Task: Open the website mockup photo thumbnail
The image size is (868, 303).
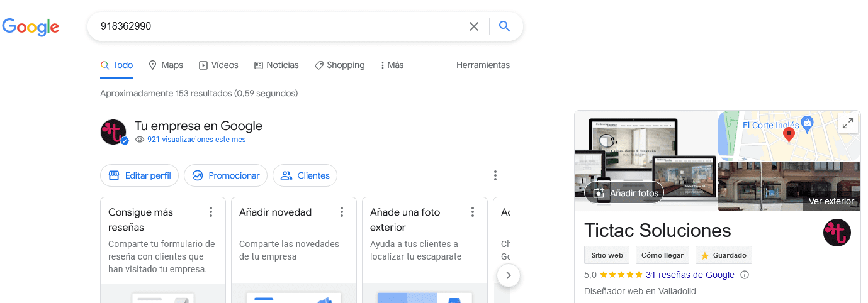Action: click(x=646, y=161)
